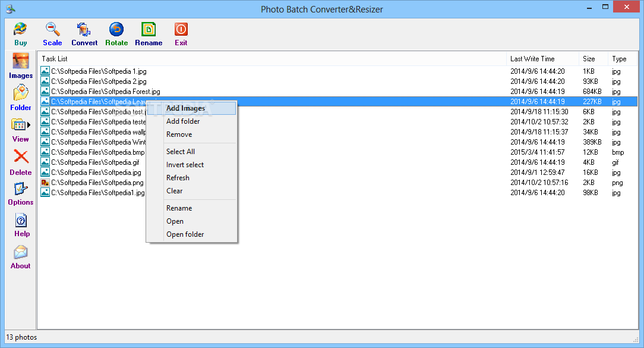Click the 2015/3/4 11:41:57 timestamp
This screenshot has height=348, width=644.
(x=537, y=152)
